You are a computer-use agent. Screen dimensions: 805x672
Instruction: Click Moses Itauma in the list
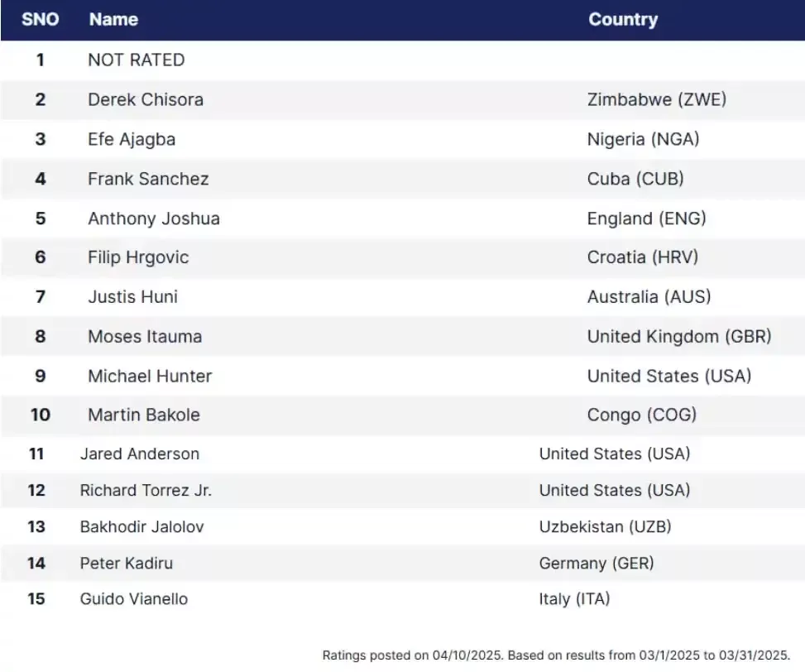[x=146, y=337]
